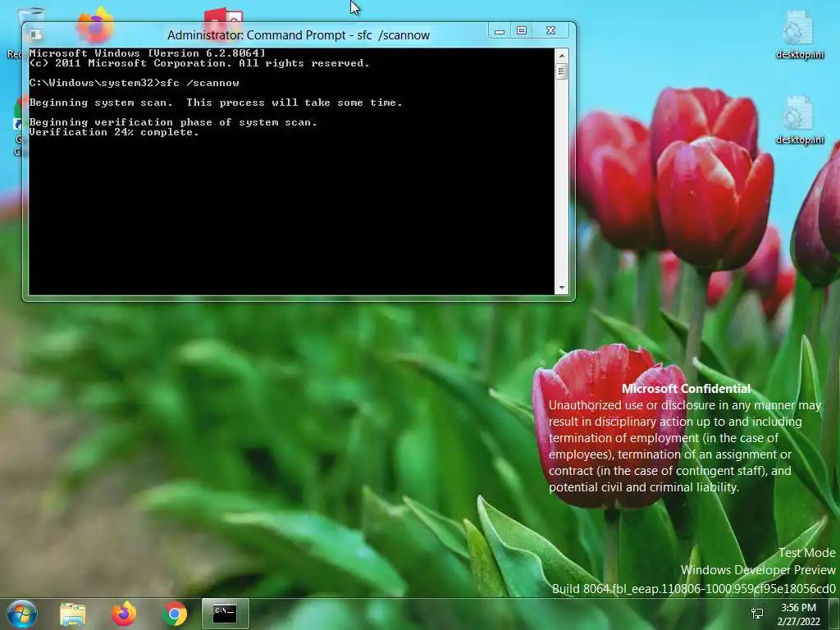
Task: Click the network icon in system tray
Action: [x=757, y=614]
